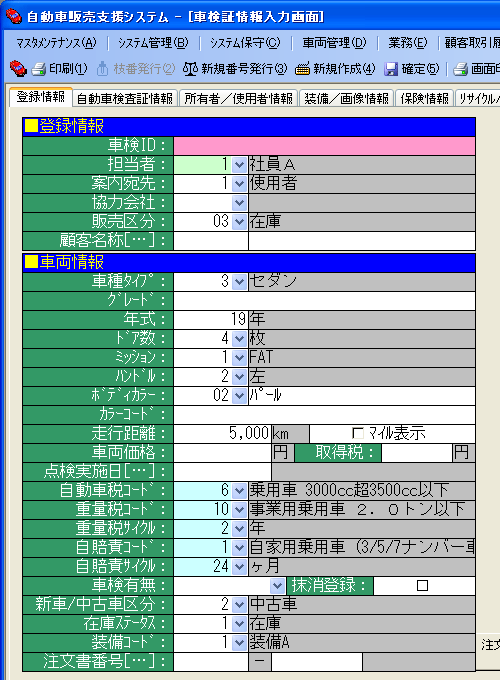
Task: Open the 自動車税コード dropdown
Action: tap(239, 490)
